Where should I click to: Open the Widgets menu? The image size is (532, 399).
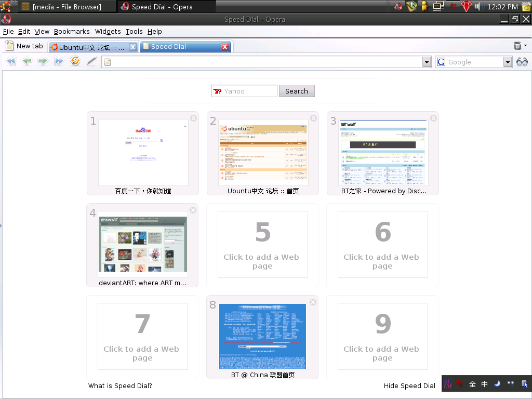tap(108, 32)
